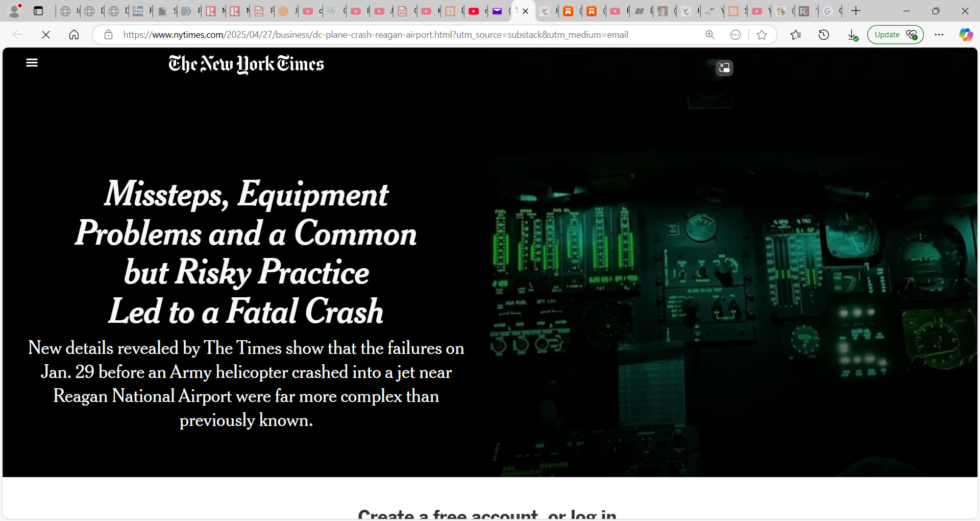Go to the browser home page
The image size is (980, 521).
pyautogui.click(x=74, y=35)
